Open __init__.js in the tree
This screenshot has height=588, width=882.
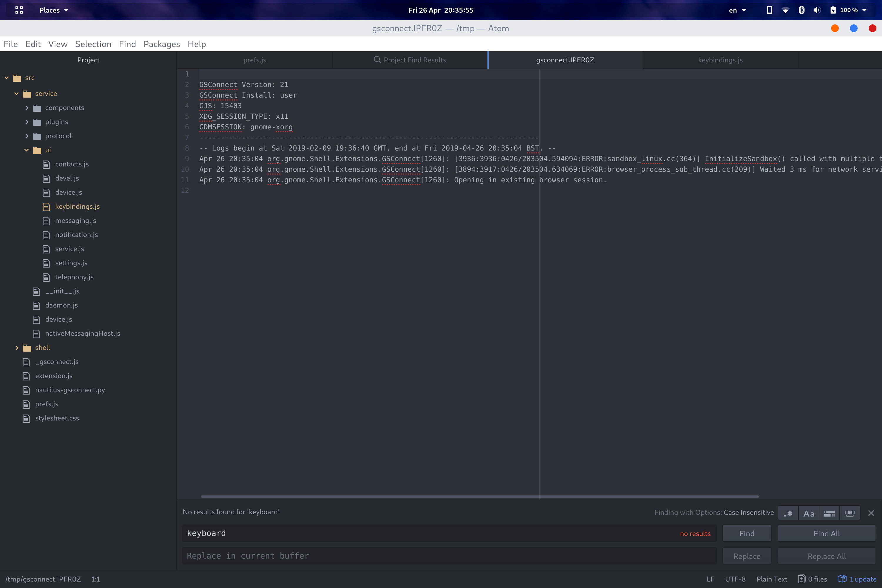click(62, 291)
